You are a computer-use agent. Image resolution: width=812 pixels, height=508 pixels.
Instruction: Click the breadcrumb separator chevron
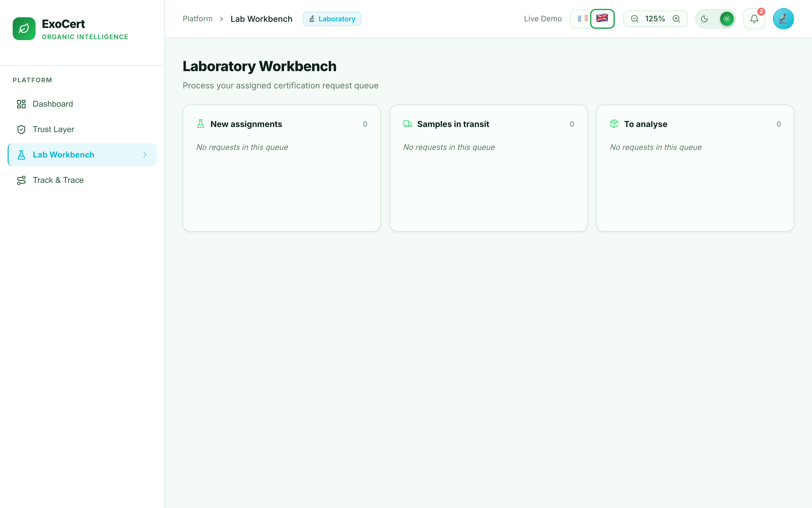point(222,19)
